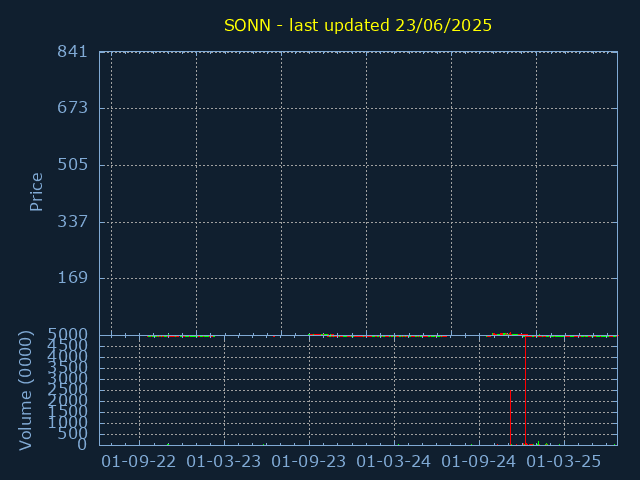Click the 01-09-24 date label
Screen dimensions: 640x480
click(479, 462)
